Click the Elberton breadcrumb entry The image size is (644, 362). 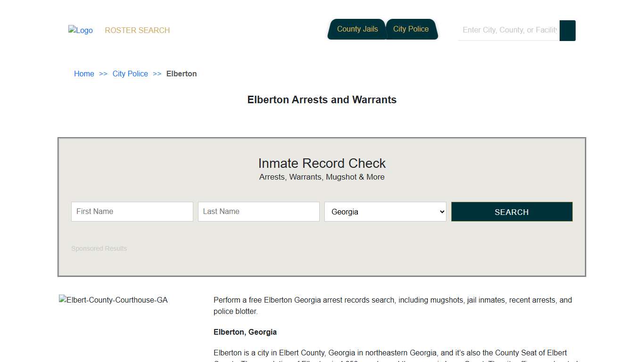(182, 74)
